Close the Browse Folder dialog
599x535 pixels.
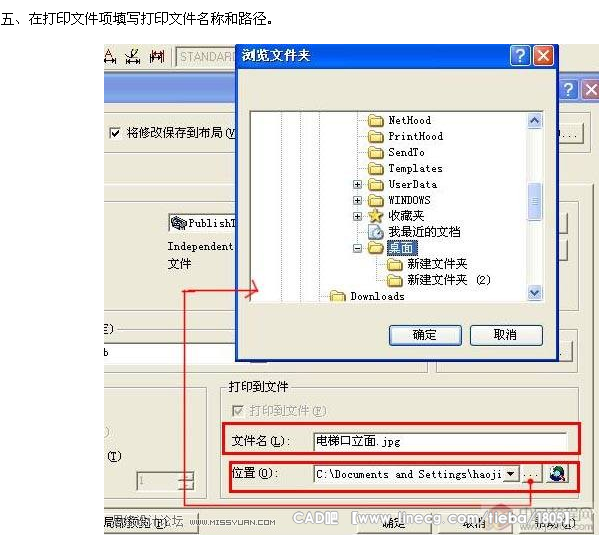[x=543, y=56]
